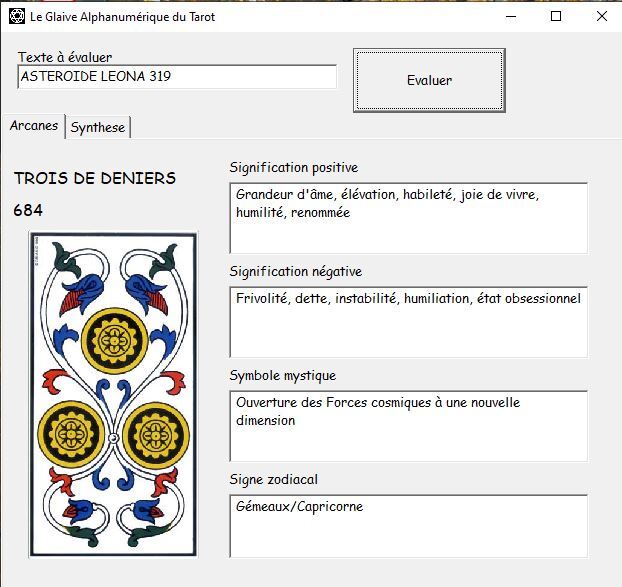Click the number 684 below the title

pos(28,210)
